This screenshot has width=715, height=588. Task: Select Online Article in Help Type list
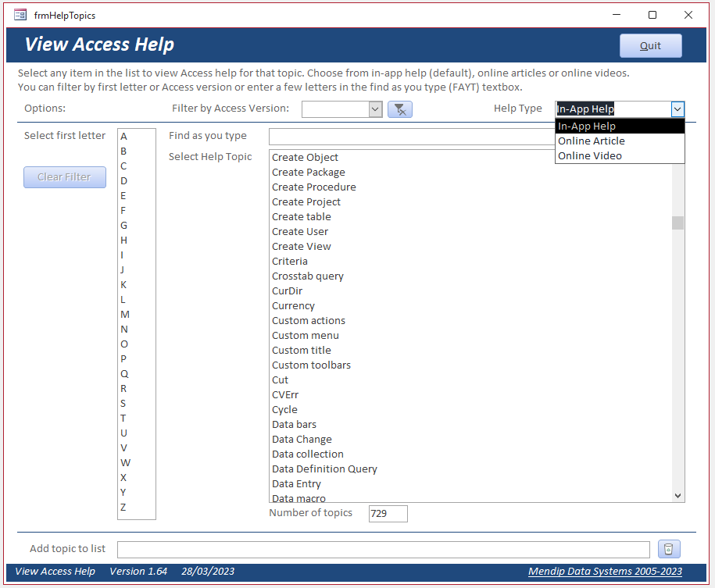click(x=620, y=141)
